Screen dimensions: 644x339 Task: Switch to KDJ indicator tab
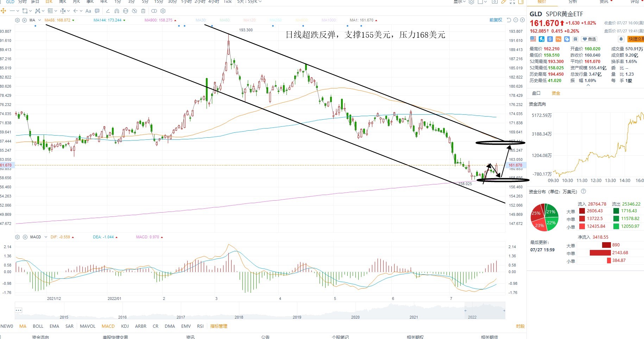point(125,326)
